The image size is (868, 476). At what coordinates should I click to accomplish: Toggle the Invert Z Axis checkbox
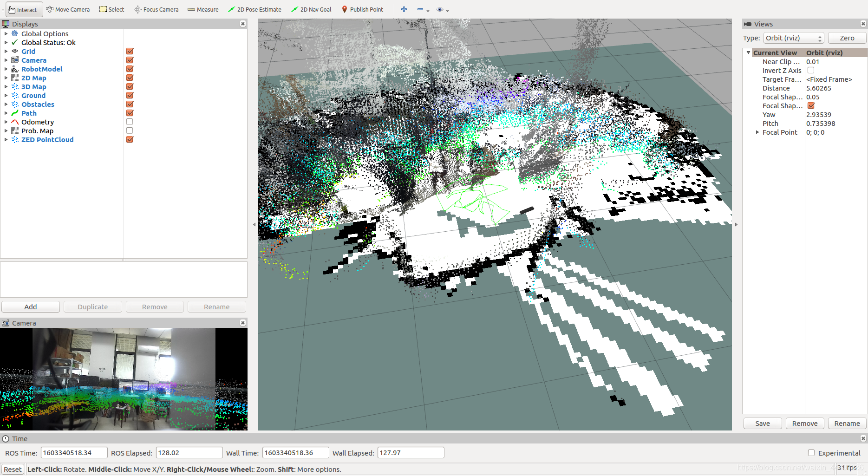tap(811, 70)
